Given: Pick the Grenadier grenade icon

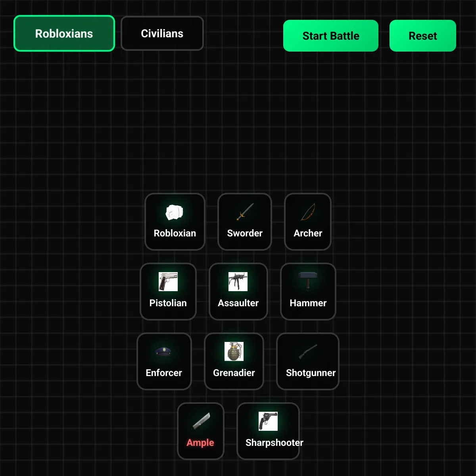Looking at the screenshot, I should click(x=234, y=351).
